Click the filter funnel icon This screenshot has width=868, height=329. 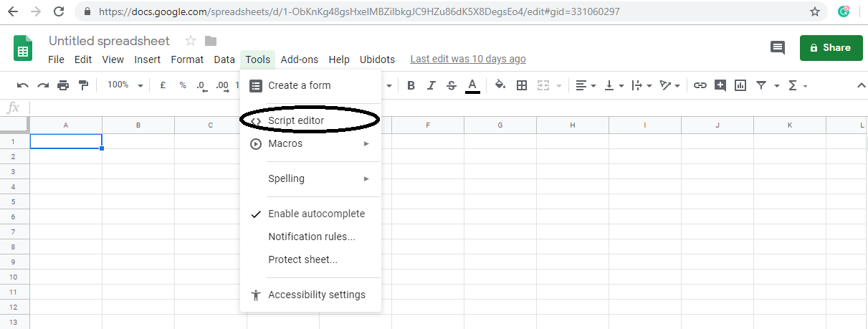pos(760,85)
